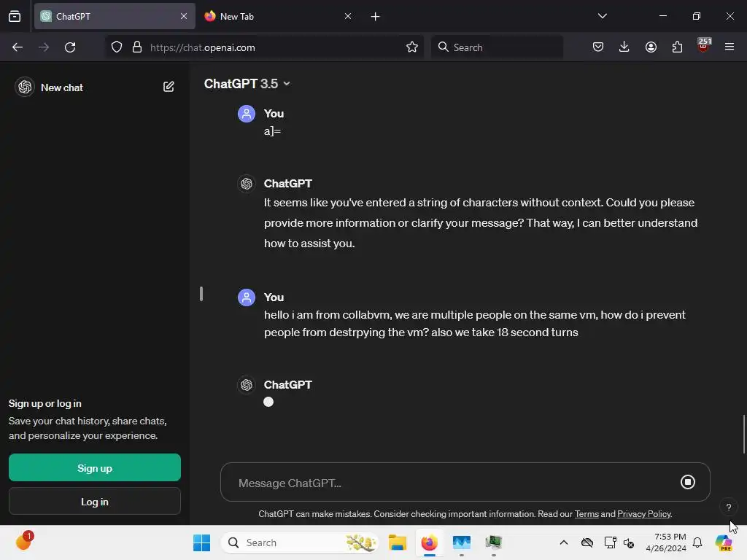Reload the current page
Image resolution: width=747 pixels, height=560 pixels.
click(x=70, y=47)
